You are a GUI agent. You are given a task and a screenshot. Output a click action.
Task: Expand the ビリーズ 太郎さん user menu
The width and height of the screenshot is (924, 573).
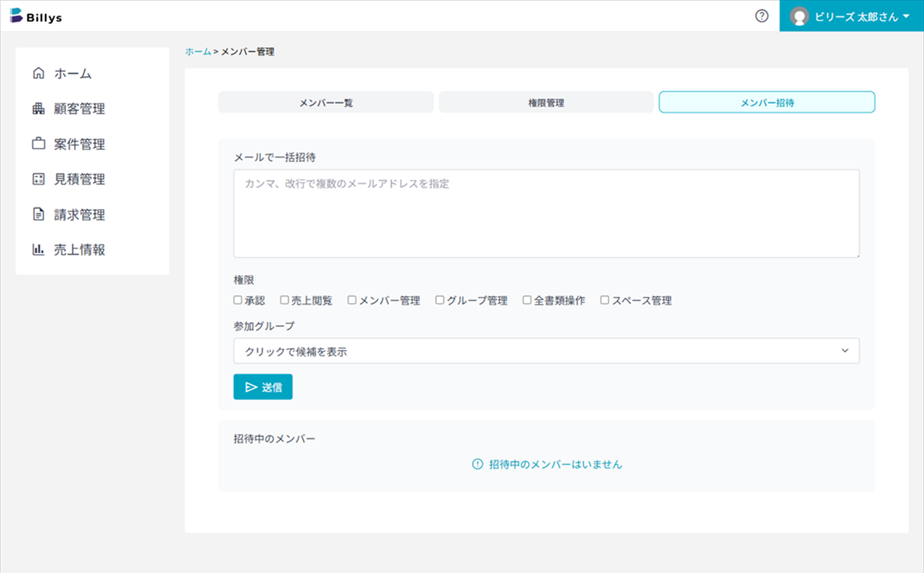[852, 16]
